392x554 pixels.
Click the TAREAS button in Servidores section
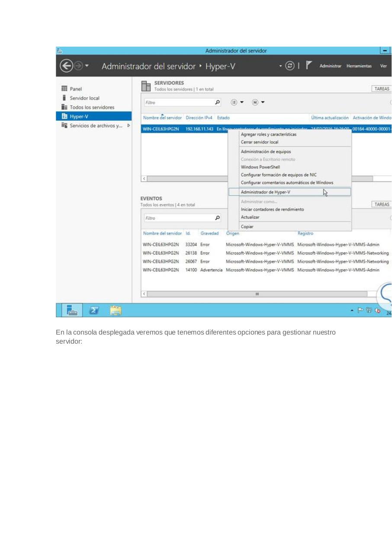[x=381, y=89]
